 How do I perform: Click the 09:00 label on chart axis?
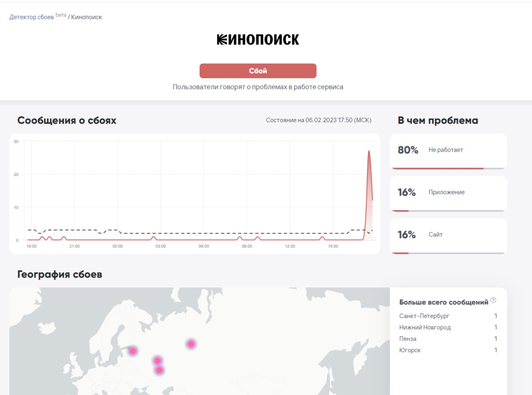(247, 246)
